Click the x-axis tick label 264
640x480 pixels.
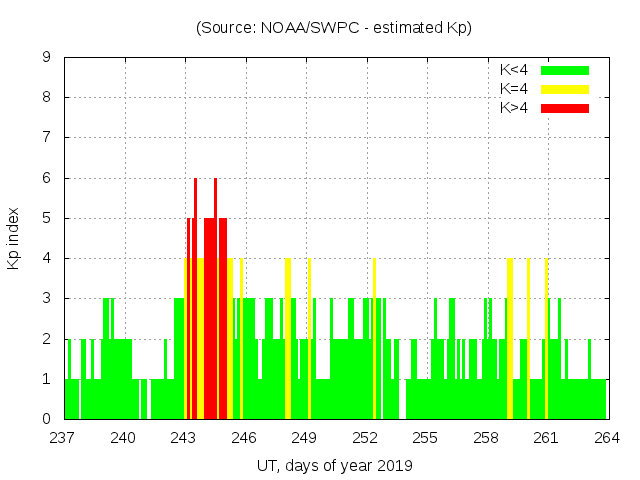point(606,438)
